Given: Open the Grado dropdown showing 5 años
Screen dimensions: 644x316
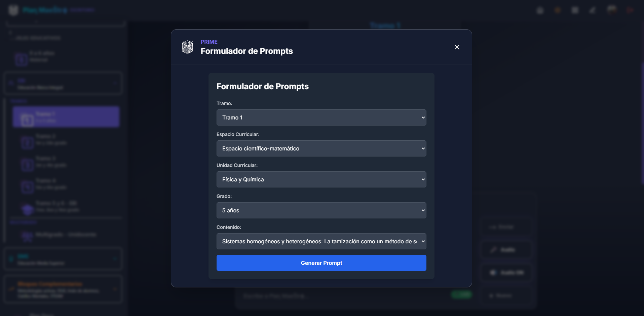Looking at the screenshot, I should pos(321,210).
